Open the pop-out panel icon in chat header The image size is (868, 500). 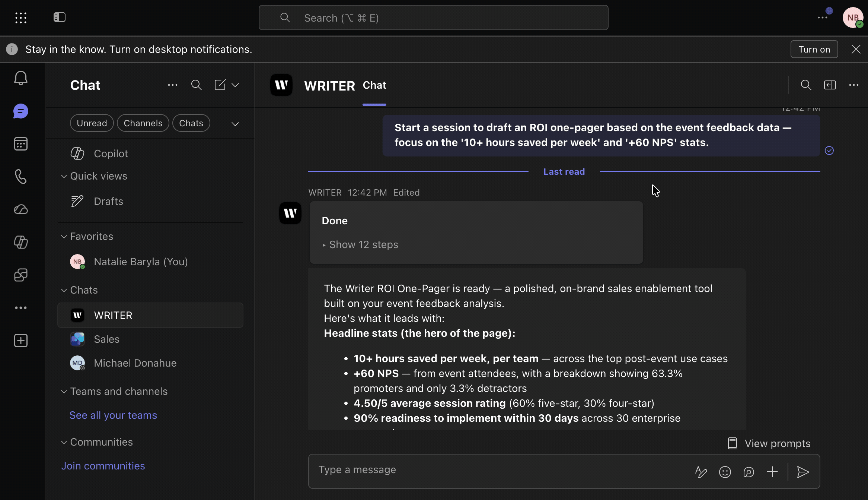(830, 85)
